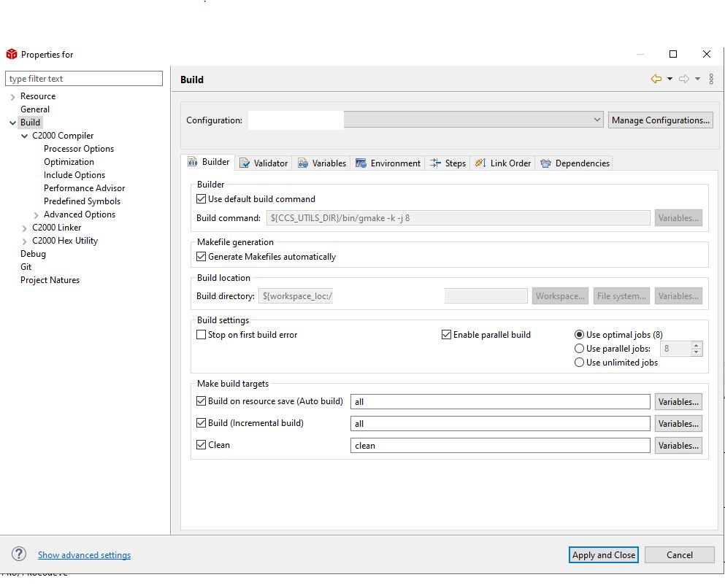Screen dimensions: 725x588
Task: Decrease the parallel jobs stepper value
Action: coord(697,352)
